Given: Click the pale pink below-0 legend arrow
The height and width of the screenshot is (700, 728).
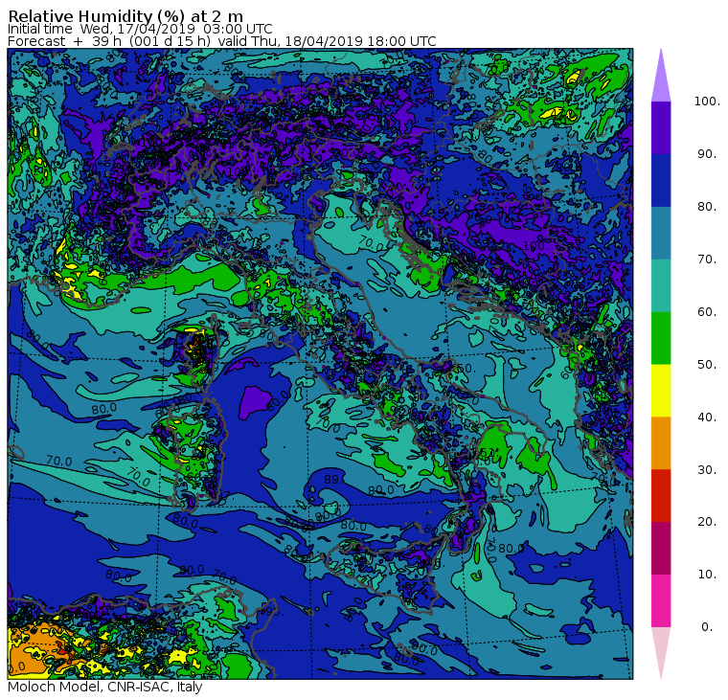Looking at the screenshot, I should click(661, 653).
